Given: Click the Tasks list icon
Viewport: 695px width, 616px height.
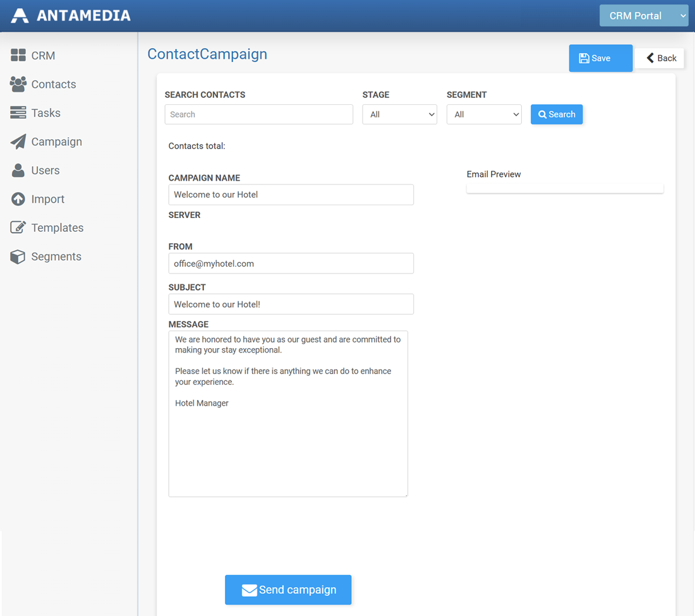Looking at the screenshot, I should pos(18,112).
